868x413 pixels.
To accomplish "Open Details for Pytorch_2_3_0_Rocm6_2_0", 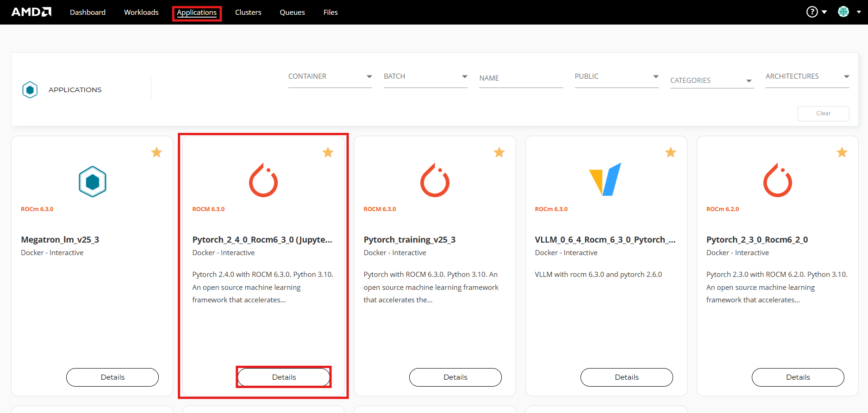I will coord(798,377).
